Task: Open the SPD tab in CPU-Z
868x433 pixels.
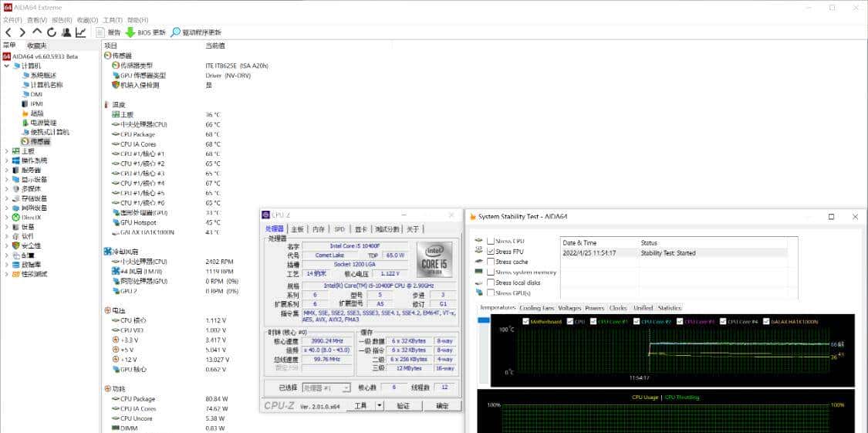Action: [339, 228]
